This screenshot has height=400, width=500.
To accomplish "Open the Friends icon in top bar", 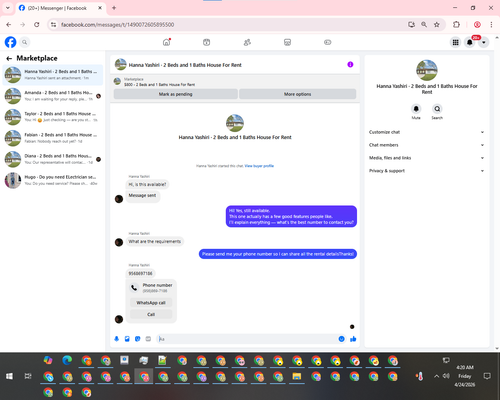I will pyautogui.click(x=247, y=42).
